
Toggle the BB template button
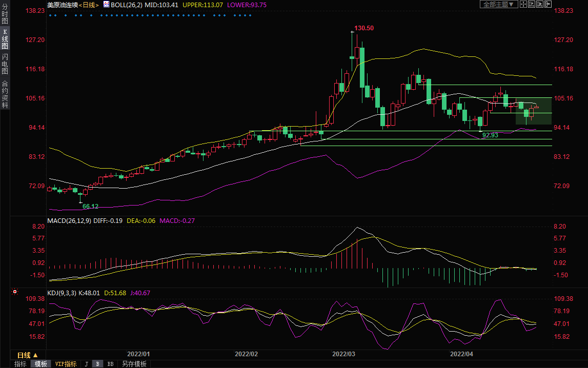point(110,364)
